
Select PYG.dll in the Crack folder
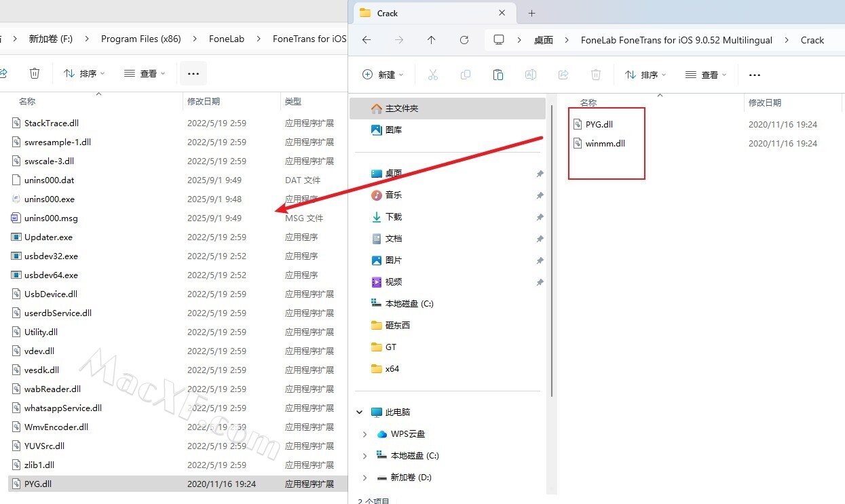(x=599, y=124)
